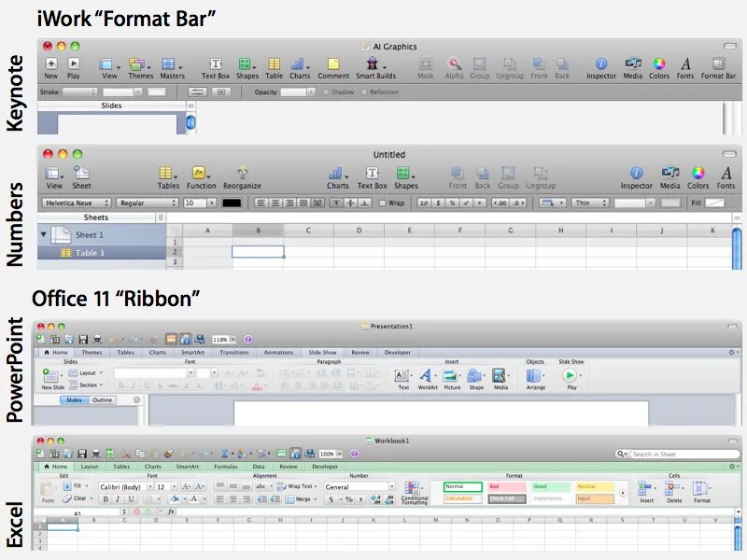Viewport: 747px width, 560px height.
Task: Click New Slide in PowerPoint ribbon
Action: [49, 376]
